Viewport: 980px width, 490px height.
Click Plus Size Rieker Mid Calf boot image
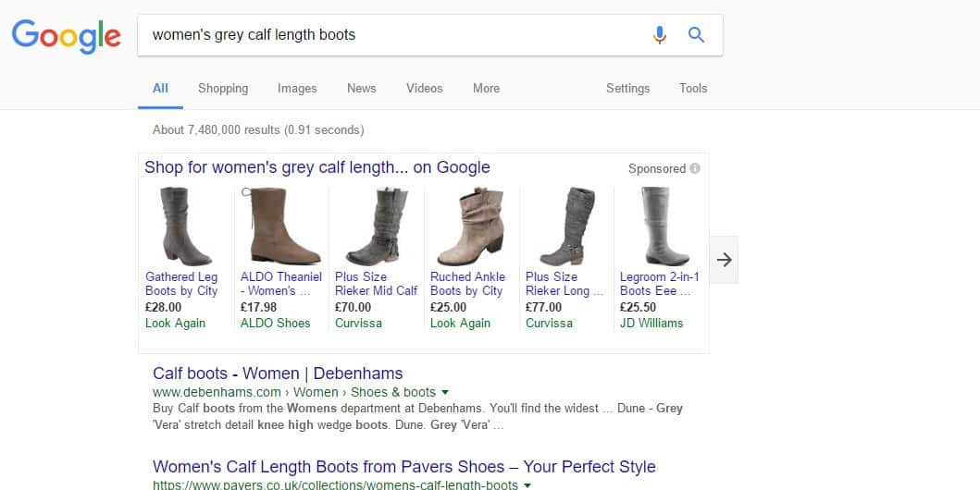tap(377, 227)
